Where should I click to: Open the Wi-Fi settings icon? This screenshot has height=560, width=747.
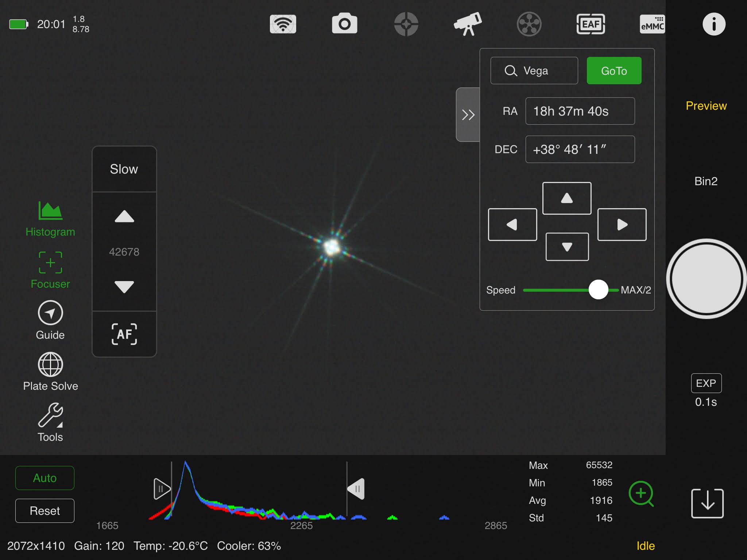click(283, 24)
